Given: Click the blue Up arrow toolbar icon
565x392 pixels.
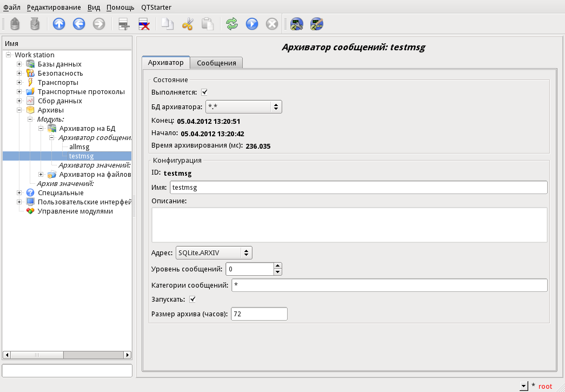Looking at the screenshot, I should tap(59, 24).
